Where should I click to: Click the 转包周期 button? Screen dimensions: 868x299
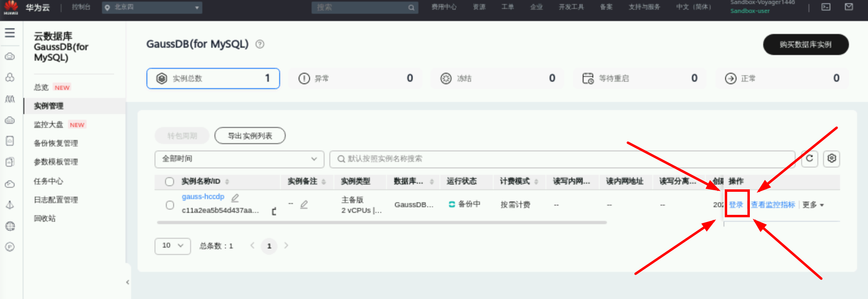[x=182, y=136]
